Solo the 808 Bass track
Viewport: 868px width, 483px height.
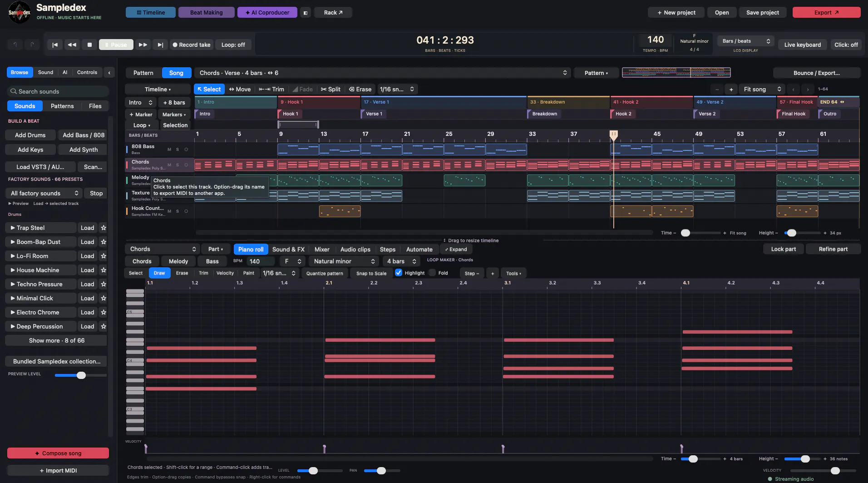(178, 149)
